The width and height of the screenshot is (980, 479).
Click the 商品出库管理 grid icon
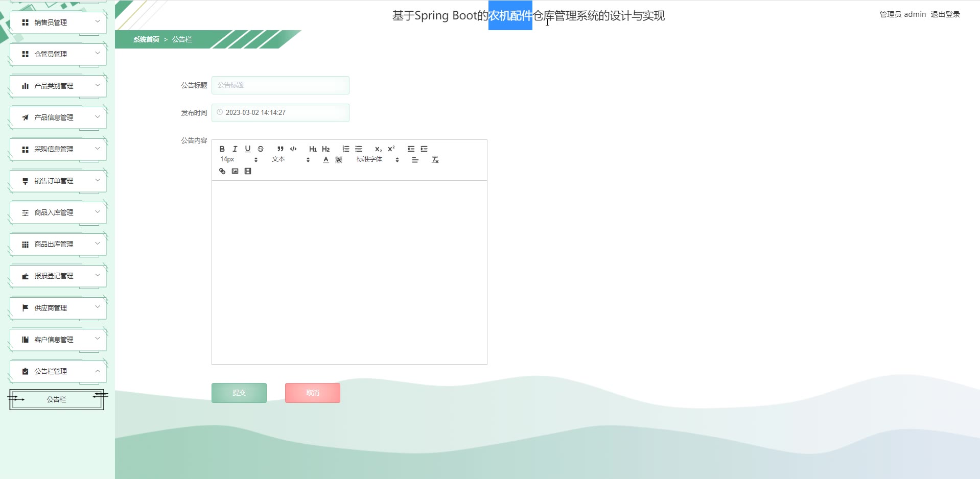[x=25, y=245]
